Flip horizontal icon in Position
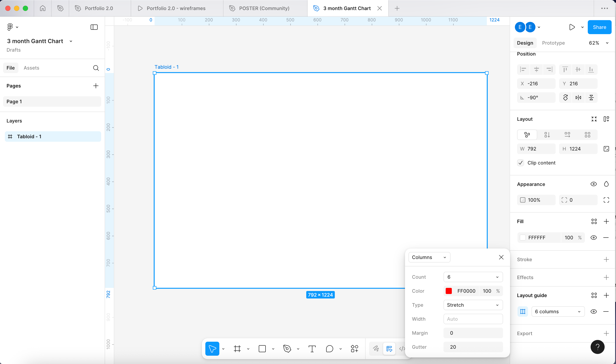This screenshot has height=364, width=616. tap(578, 98)
